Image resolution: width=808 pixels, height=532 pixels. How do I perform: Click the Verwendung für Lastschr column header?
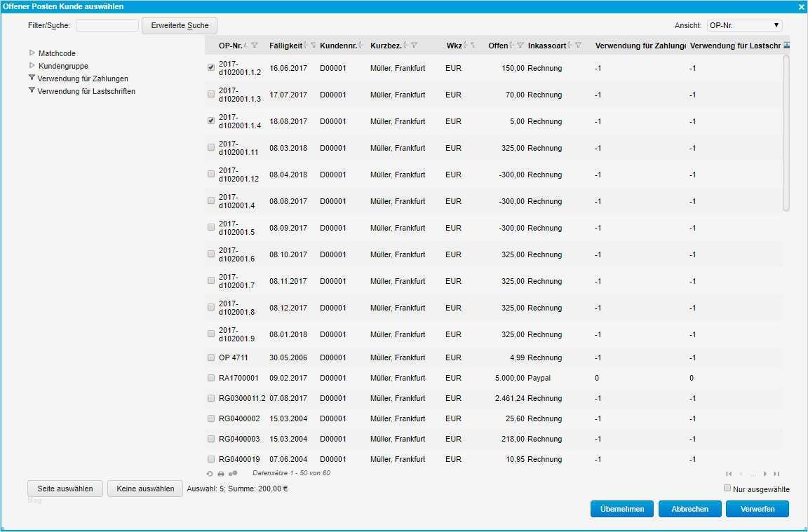(x=735, y=46)
